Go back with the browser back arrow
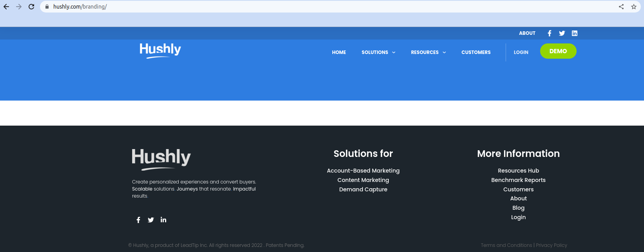Screen dimensions: 644x252 click(x=6, y=7)
